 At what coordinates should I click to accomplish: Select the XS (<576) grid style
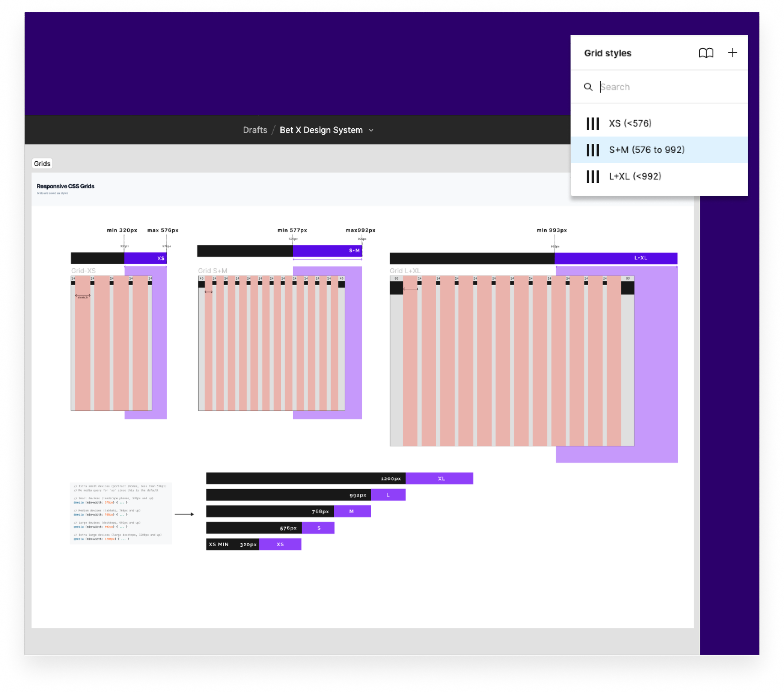[630, 124]
